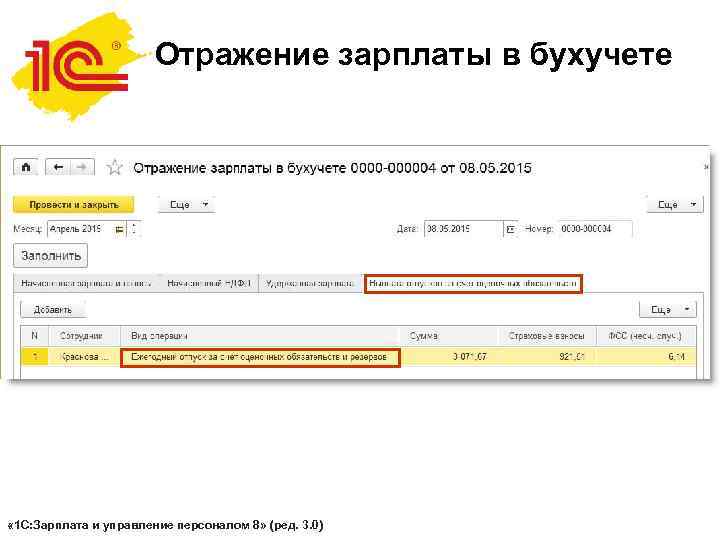Focus the Дата field 08.05.2015
The image size is (720, 540).
coord(464,229)
